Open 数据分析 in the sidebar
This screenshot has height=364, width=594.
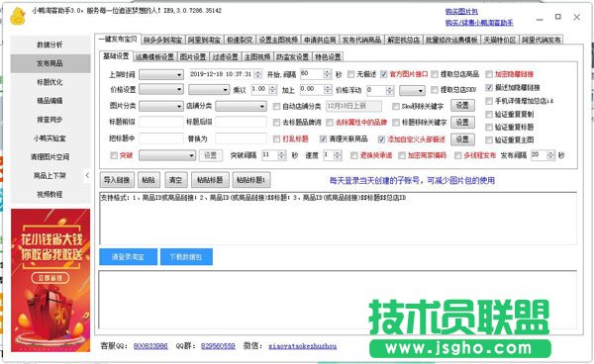[x=50, y=45]
